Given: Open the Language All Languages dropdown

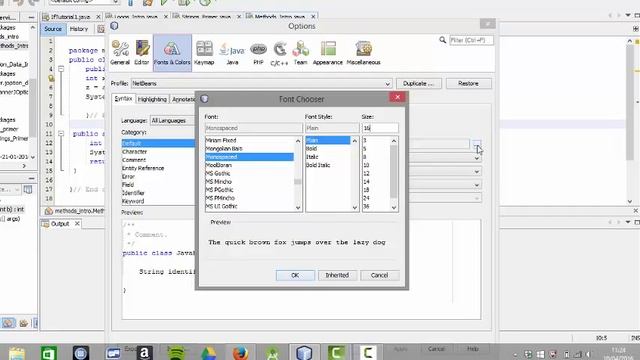Looking at the screenshot, I should click(173, 120).
